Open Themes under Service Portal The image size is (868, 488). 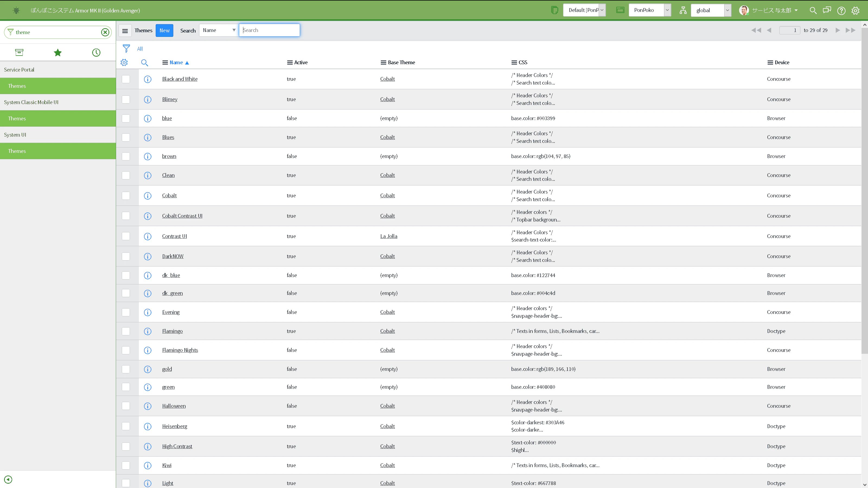pyautogui.click(x=58, y=86)
